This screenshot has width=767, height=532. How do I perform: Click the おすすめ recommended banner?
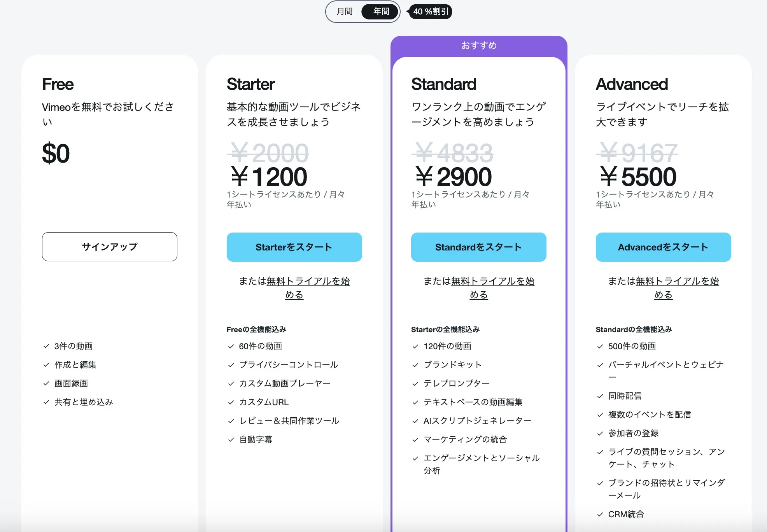tap(479, 45)
